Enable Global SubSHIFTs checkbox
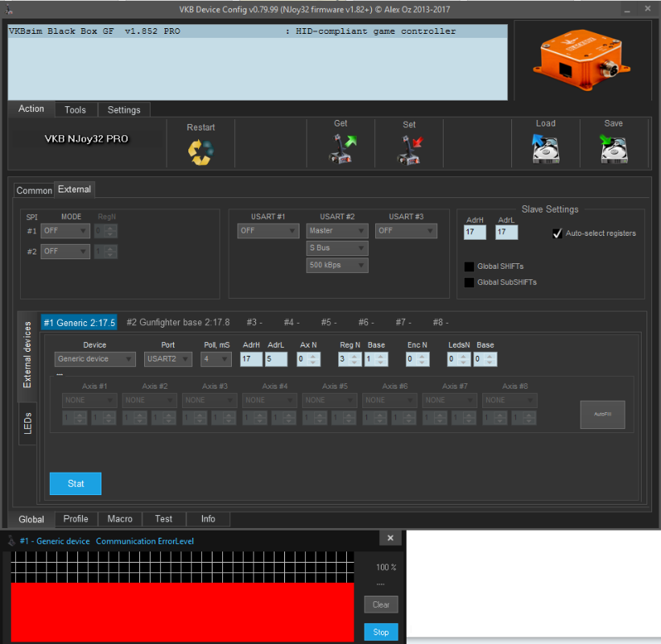Screen dimensions: 661x644 pos(469,283)
